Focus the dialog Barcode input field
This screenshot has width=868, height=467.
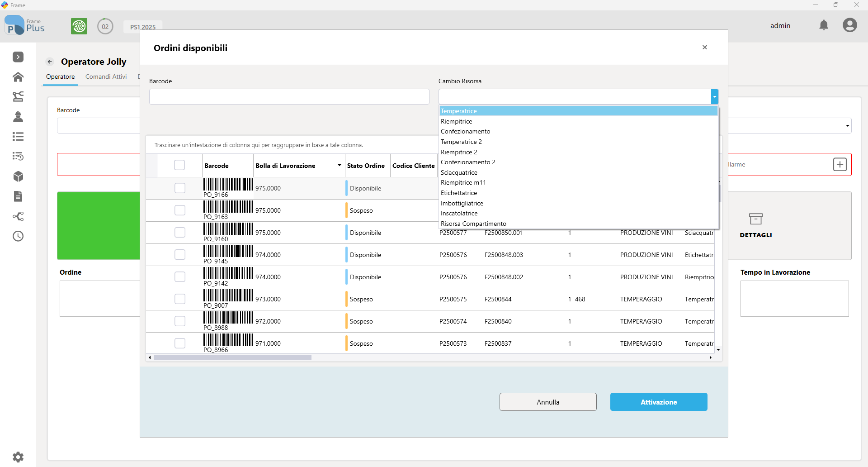(289, 96)
